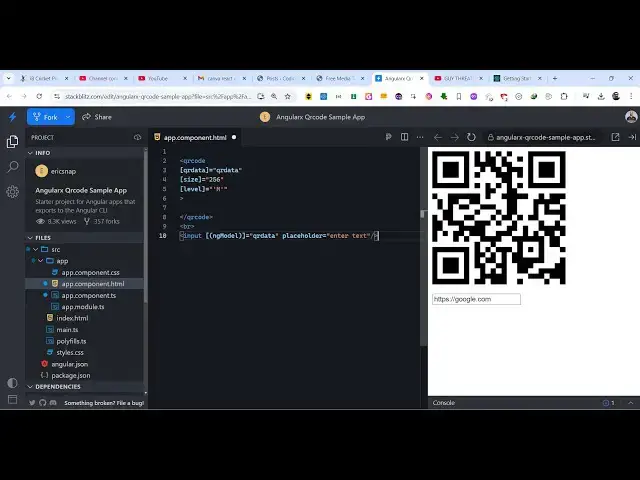Reload the browser page
640x480 pixels.
coord(39,96)
